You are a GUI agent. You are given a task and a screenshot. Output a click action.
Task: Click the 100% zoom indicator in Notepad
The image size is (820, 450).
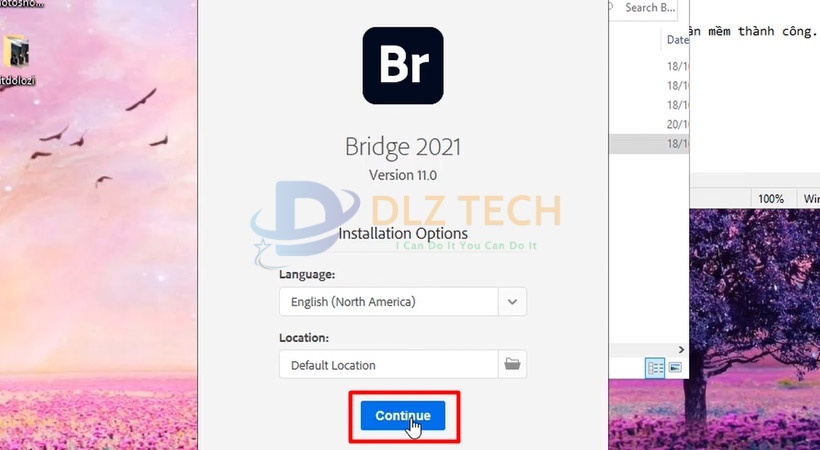tap(771, 199)
